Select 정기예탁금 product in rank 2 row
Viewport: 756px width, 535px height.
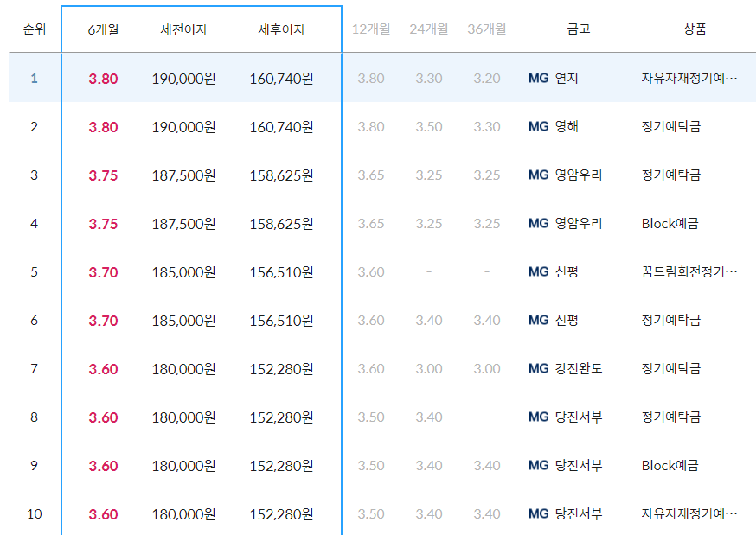[670, 127]
